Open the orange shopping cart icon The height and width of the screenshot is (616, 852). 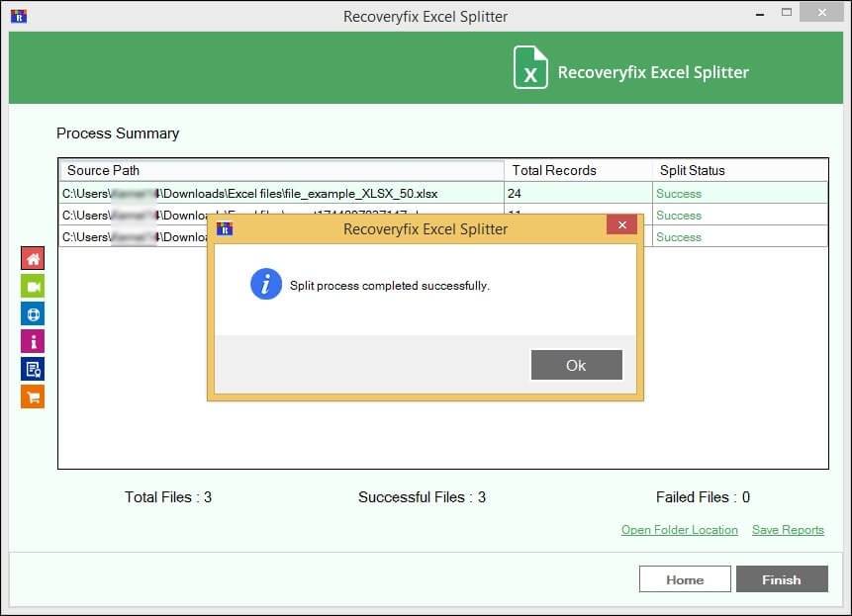33,396
